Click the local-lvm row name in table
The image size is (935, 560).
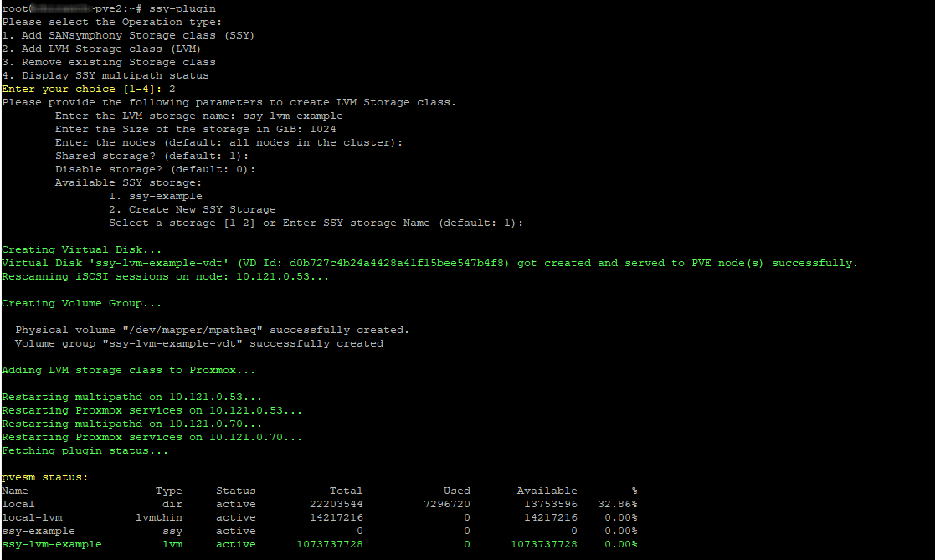pos(32,517)
